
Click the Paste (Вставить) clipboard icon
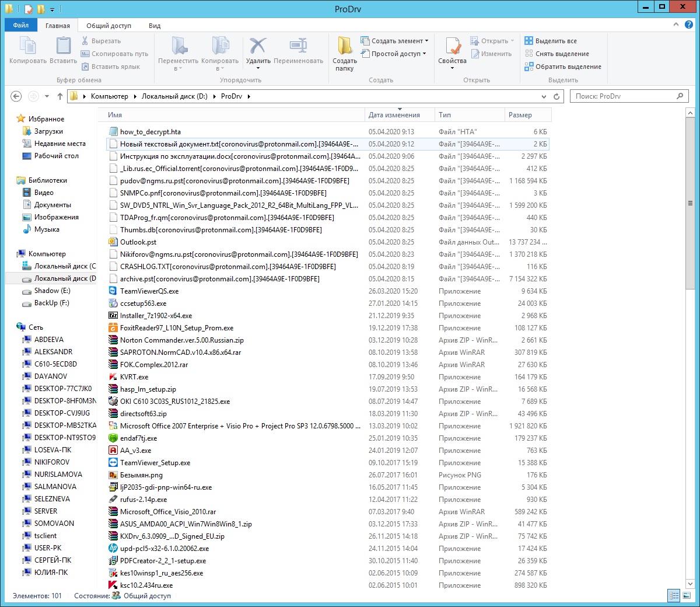(64, 47)
